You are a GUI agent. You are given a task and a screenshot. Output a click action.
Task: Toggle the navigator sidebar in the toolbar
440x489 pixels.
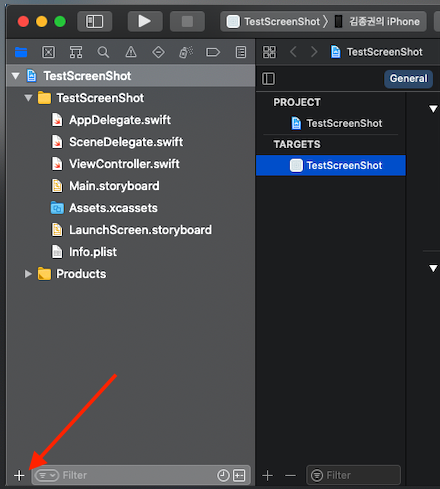pos(95,21)
